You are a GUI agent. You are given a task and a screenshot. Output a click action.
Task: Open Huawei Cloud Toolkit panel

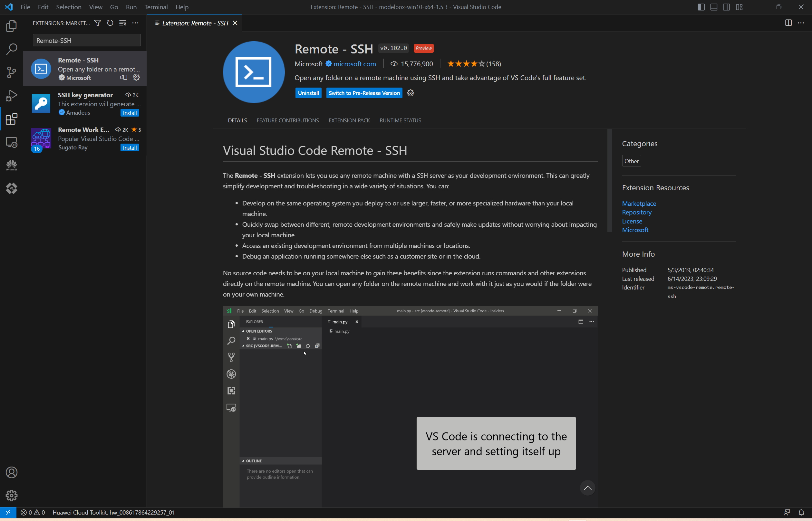(x=12, y=165)
